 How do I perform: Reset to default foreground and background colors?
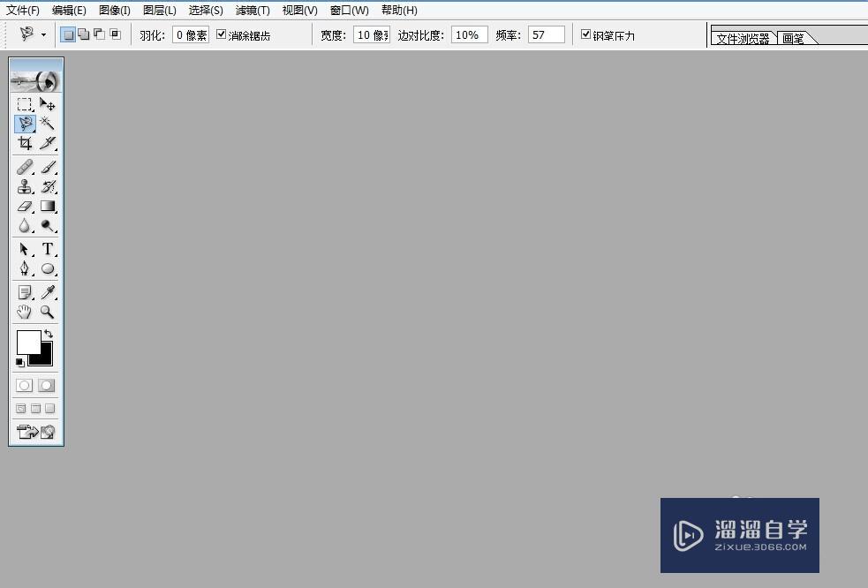[x=20, y=363]
